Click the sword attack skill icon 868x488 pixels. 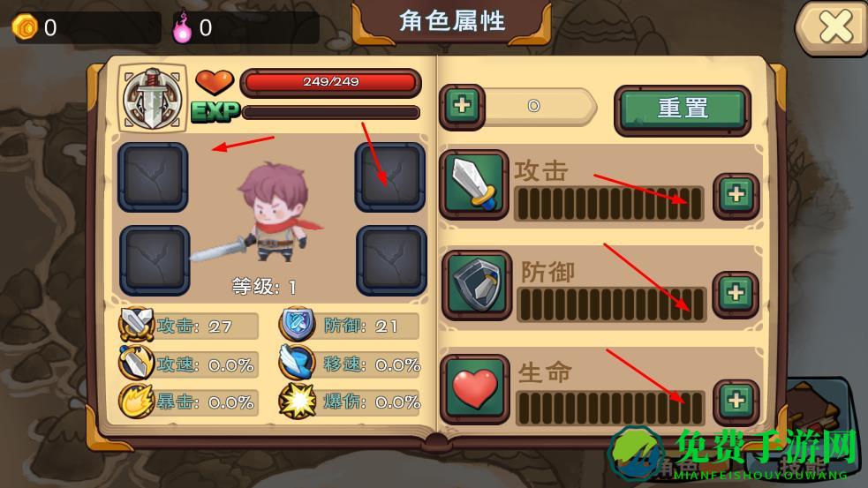(x=474, y=184)
